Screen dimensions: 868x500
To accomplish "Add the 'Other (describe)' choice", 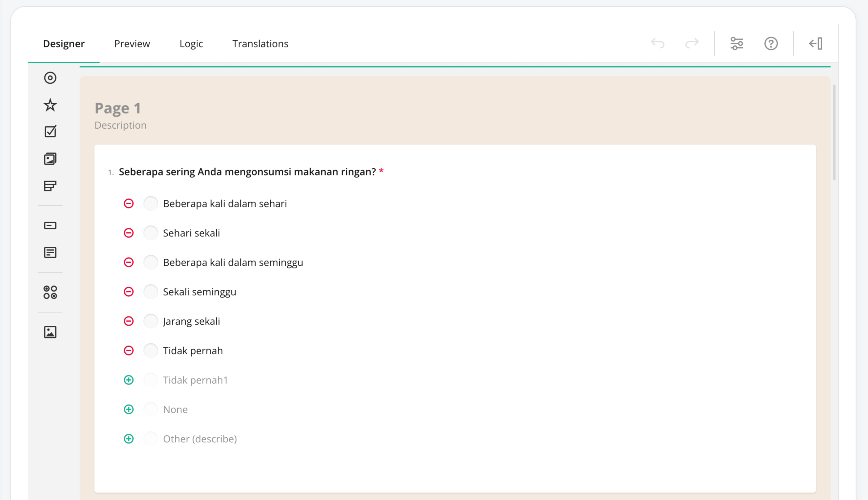I will pos(128,439).
